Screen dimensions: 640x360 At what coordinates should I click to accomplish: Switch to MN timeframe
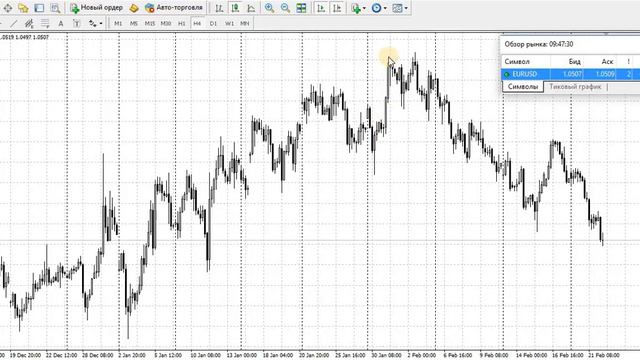pos(244,24)
